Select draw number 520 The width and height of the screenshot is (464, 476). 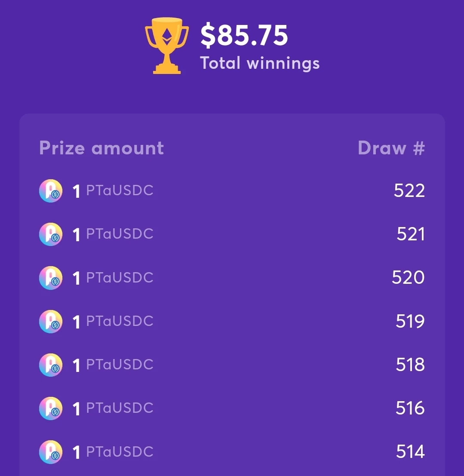[x=408, y=277]
